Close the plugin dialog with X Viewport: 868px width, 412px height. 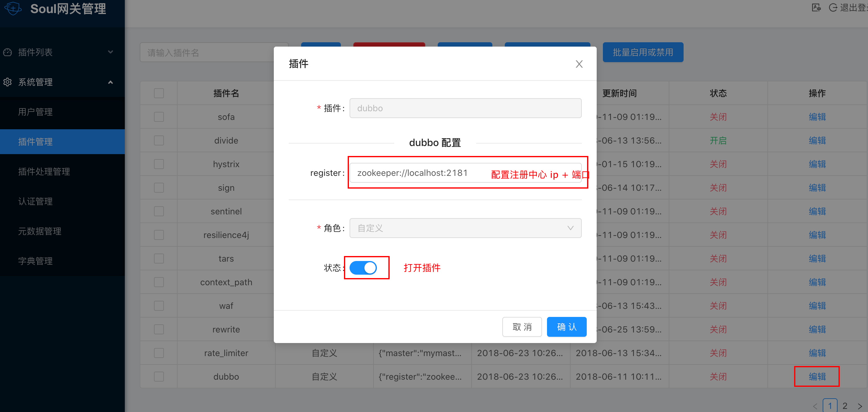(579, 64)
